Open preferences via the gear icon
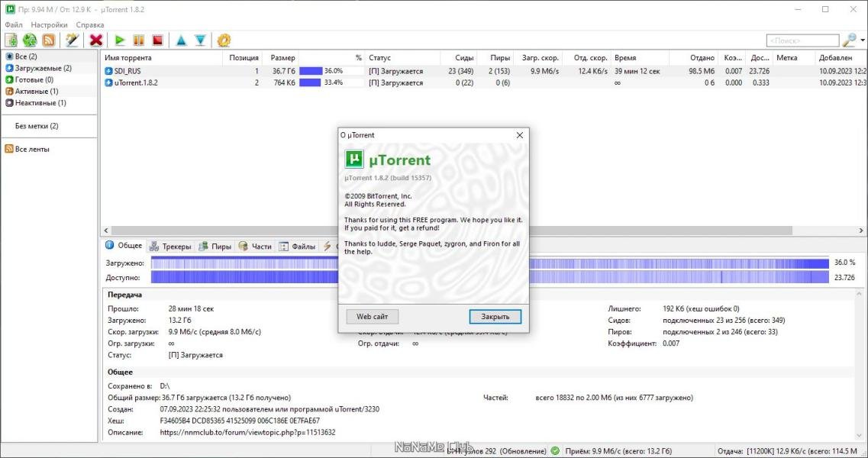Image resolution: width=868 pixels, height=458 pixels. point(224,40)
